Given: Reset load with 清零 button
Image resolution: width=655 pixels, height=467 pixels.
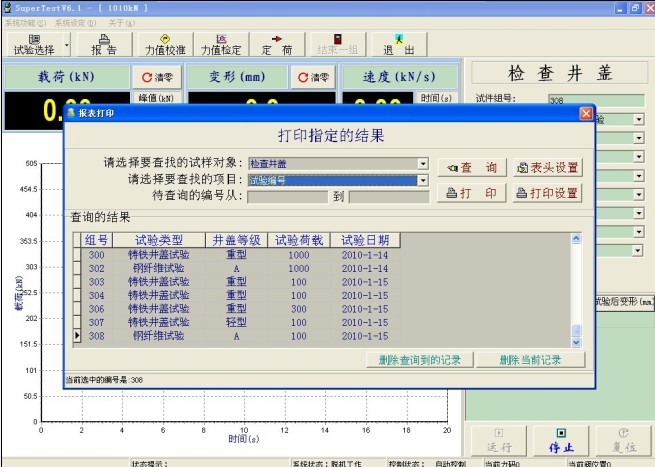Looking at the screenshot, I should click(x=157, y=77).
